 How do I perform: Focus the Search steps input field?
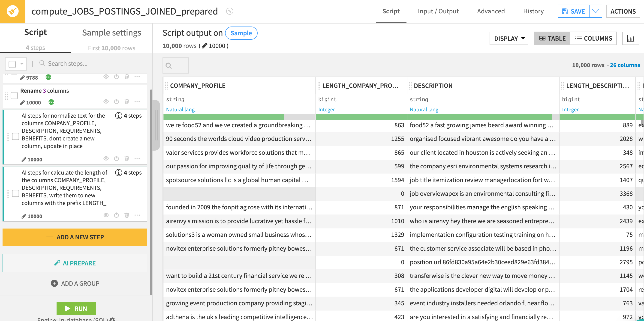pos(67,64)
